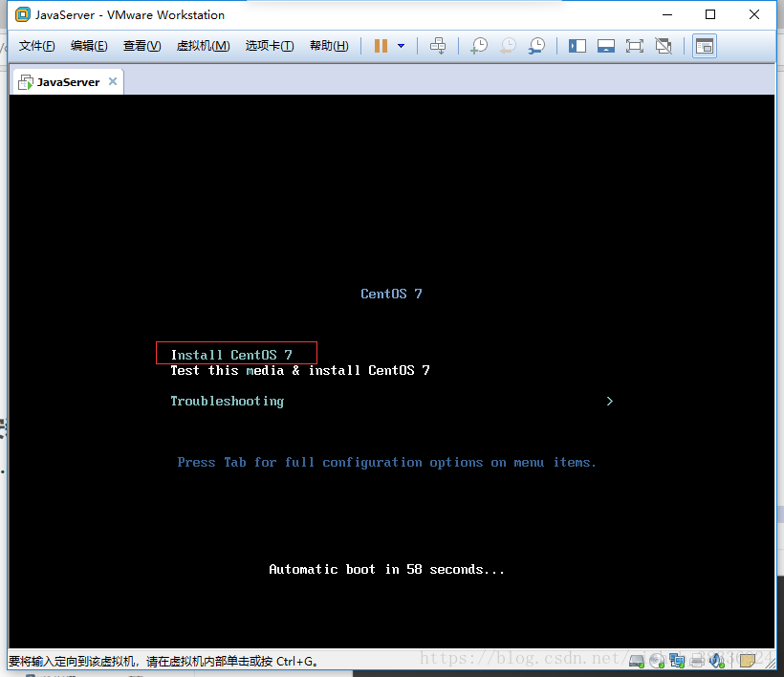Revert the VM to its previous snapshot
Viewport: 784px width, 677px height.
click(x=508, y=46)
